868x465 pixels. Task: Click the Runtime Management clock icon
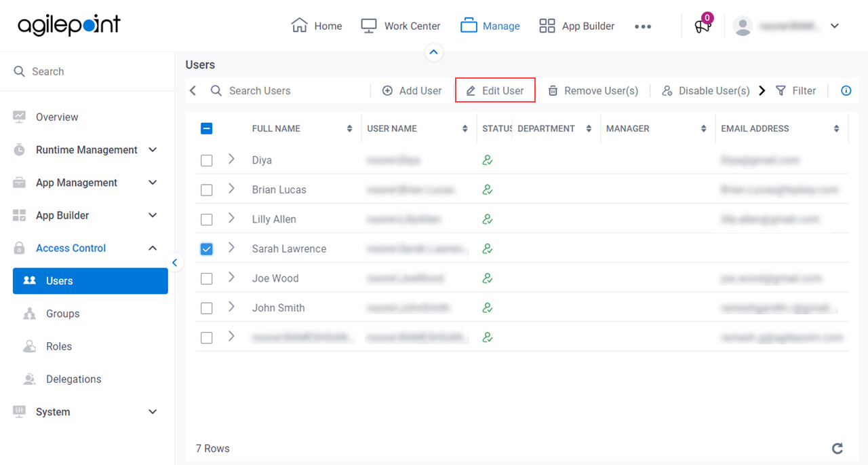coord(19,150)
